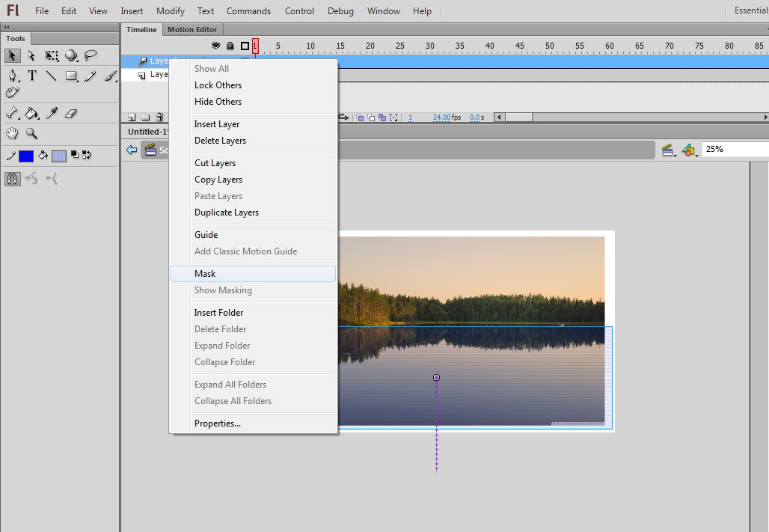Click the paint bucket fill color icon

point(43,156)
